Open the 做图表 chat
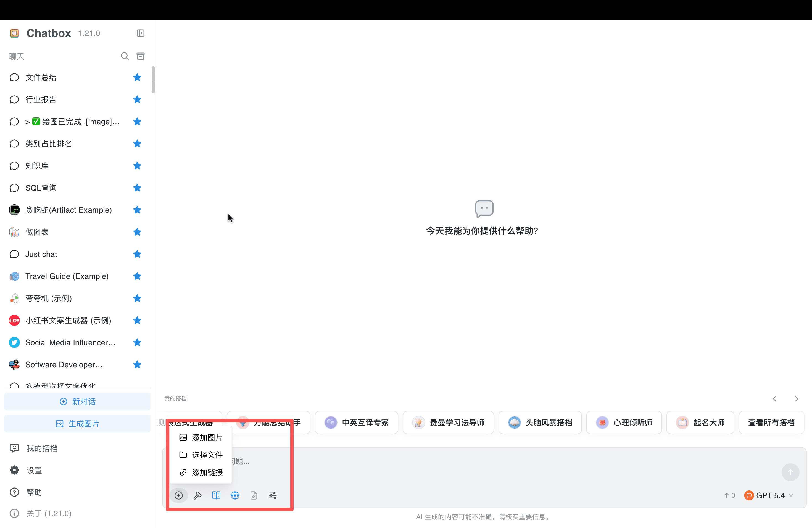The height and width of the screenshot is (528, 812). (x=77, y=232)
